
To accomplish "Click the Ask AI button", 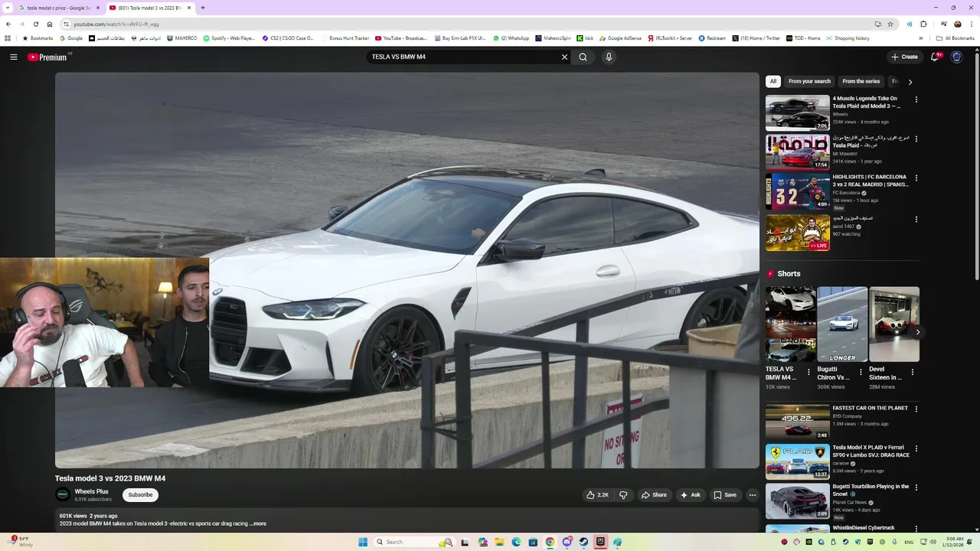I will [x=691, y=495].
